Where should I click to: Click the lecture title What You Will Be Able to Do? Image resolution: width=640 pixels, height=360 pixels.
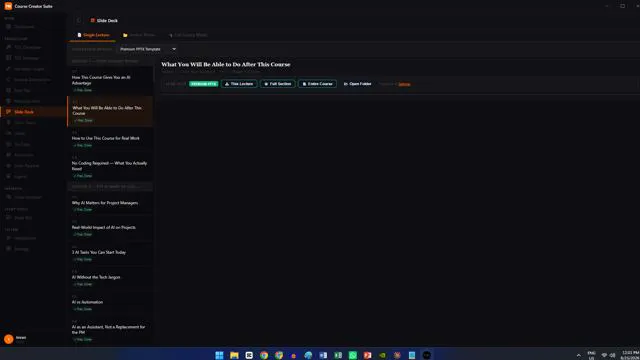coord(226,64)
